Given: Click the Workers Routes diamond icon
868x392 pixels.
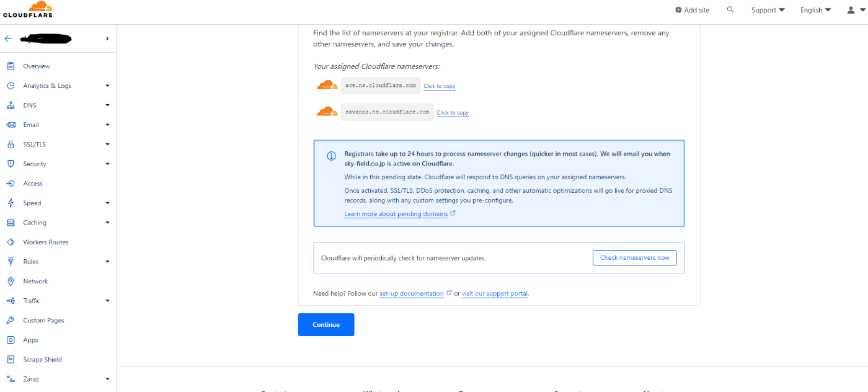Looking at the screenshot, I should [x=11, y=242].
